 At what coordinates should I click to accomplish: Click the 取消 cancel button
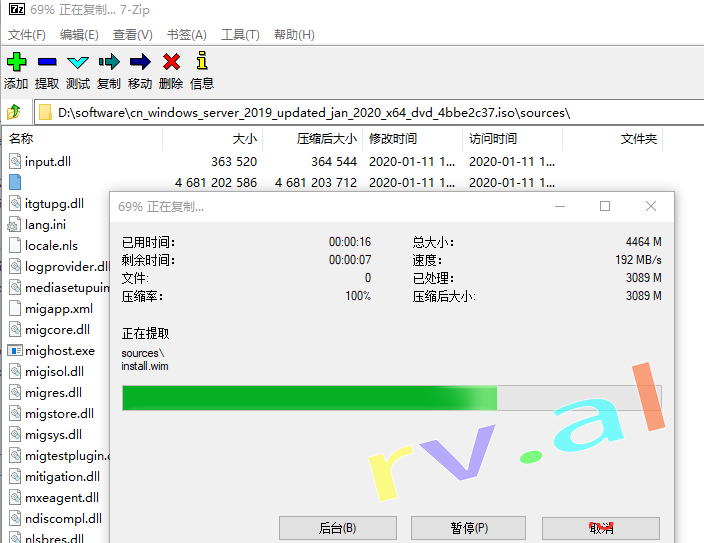click(x=601, y=528)
